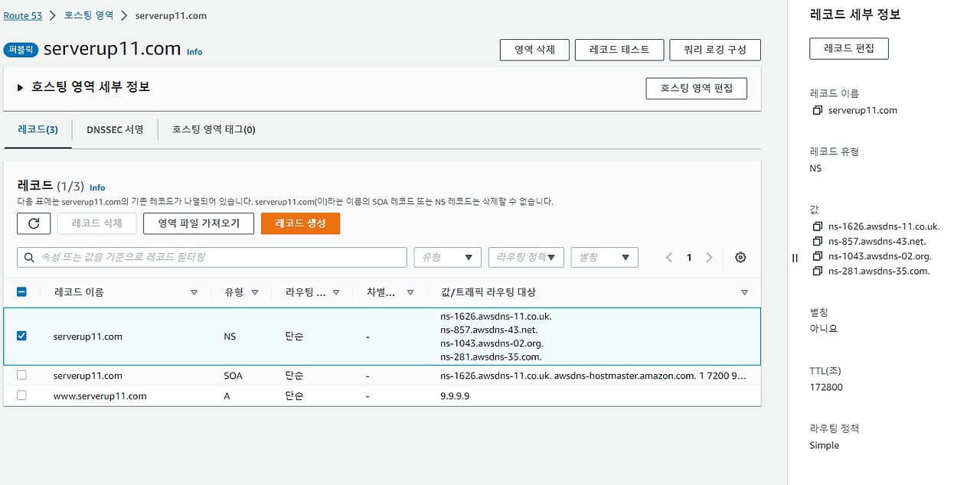980x485 pixels.
Task: Click the 레코드 테스트 button
Action: 619,50
